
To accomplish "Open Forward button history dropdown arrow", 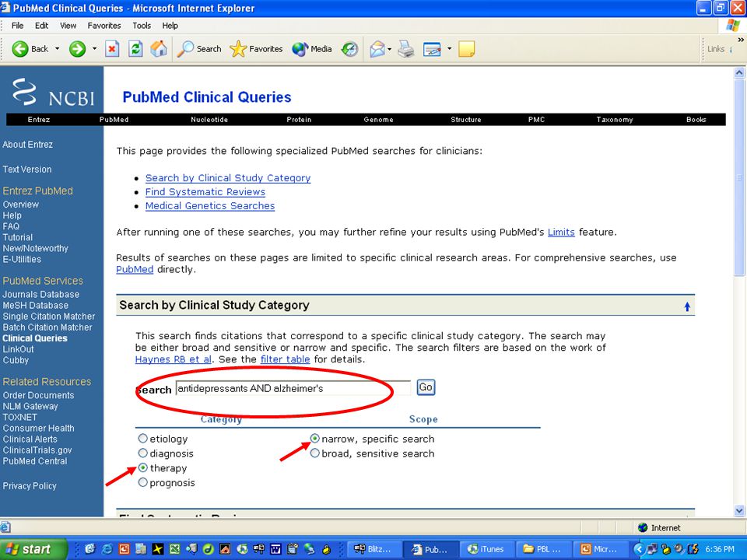I will (94, 48).
